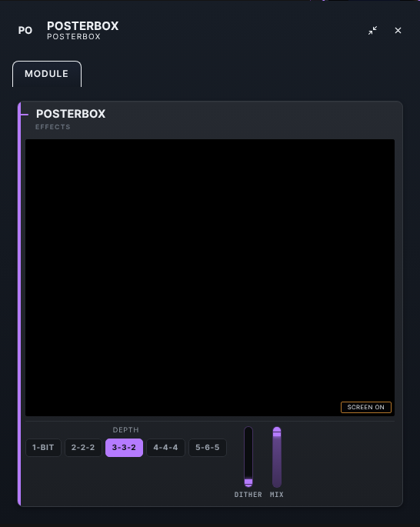Toggle the SCREEN ON button
Screen dimensions: 420x527
[366, 407]
